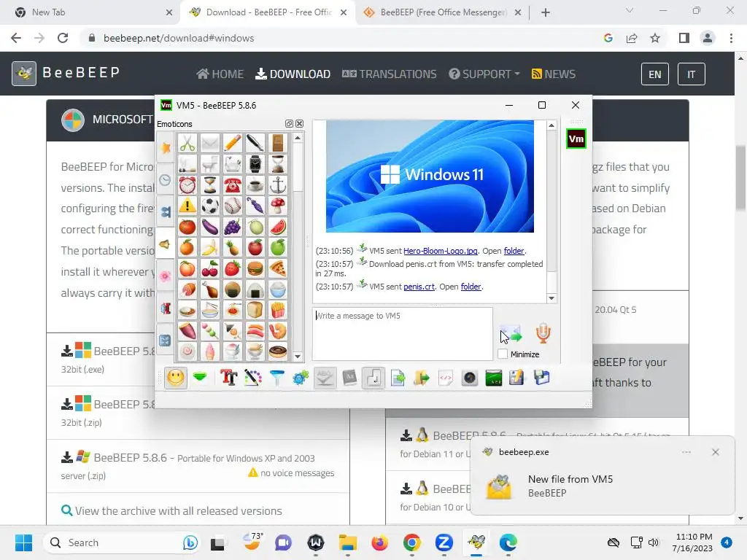Float the Emoticons panel
This screenshot has height=560, width=747.
pos(289,124)
